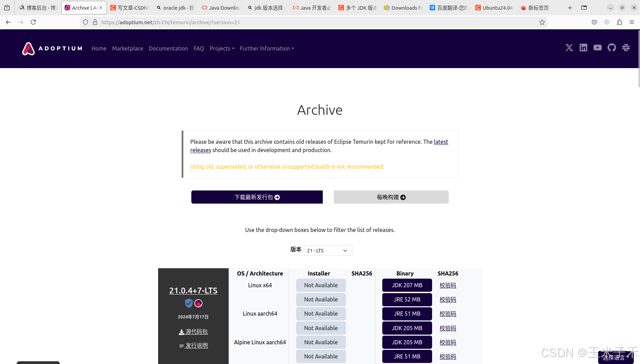Screen dimensions: 640x364
Task: Open the extensions puzzle icon
Action: tap(619, 22)
